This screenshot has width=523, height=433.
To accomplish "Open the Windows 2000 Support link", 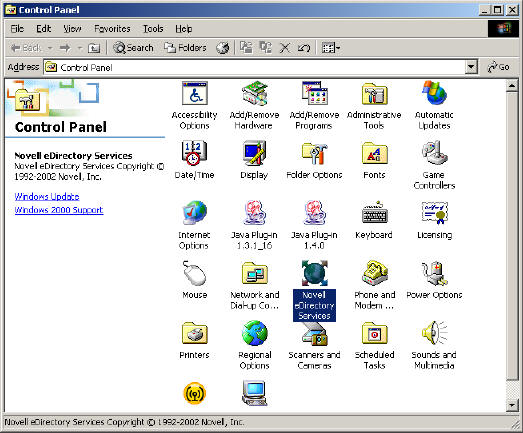I will coord(59,210).
